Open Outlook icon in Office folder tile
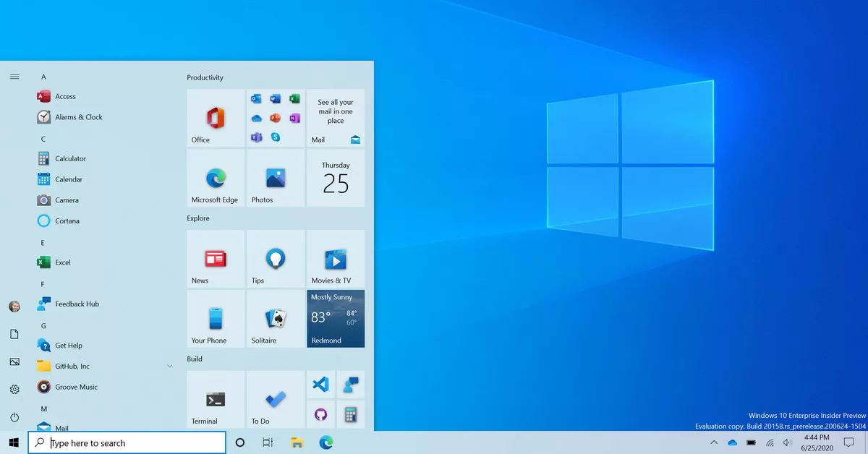Screen dimensions: 868x454 pos(257,99)
